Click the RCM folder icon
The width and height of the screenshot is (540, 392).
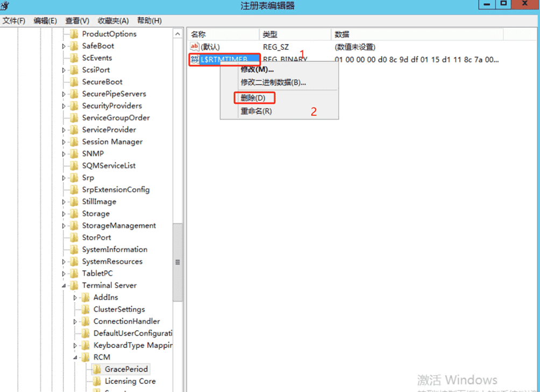[86, 357]
